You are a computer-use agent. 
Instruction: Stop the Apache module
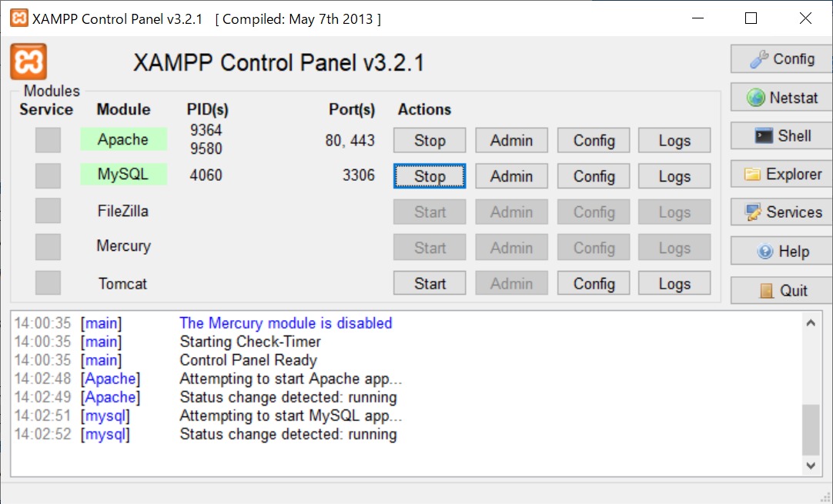[x=430, y=141]
